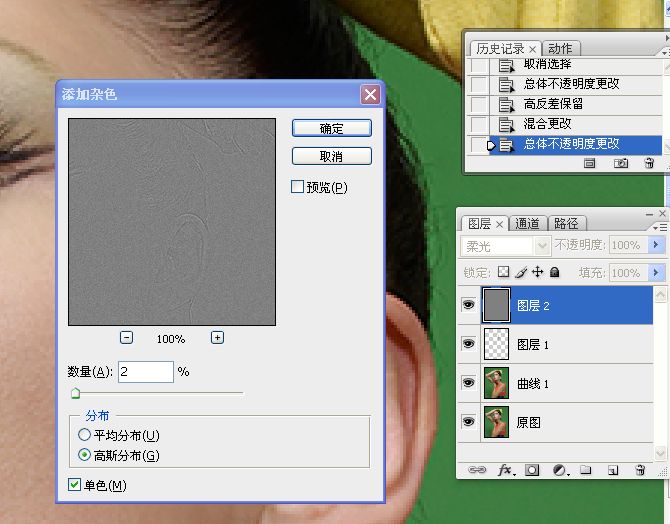Viewport: 670px width, 524px height.
Task: Close the 历史记录 tab with its x
Action: coord(532,49)
